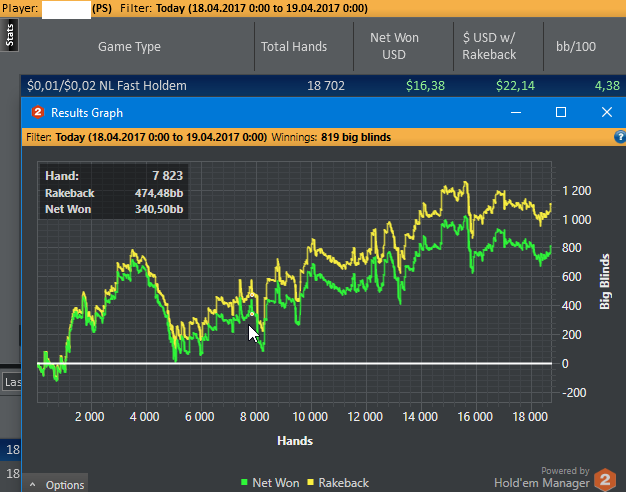Expand the Options panel
The height and width of the screenshot is (492, 626).
click(56, 484)
